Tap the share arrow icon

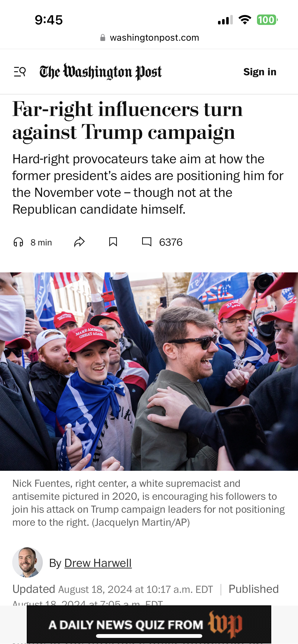[79, 242]
